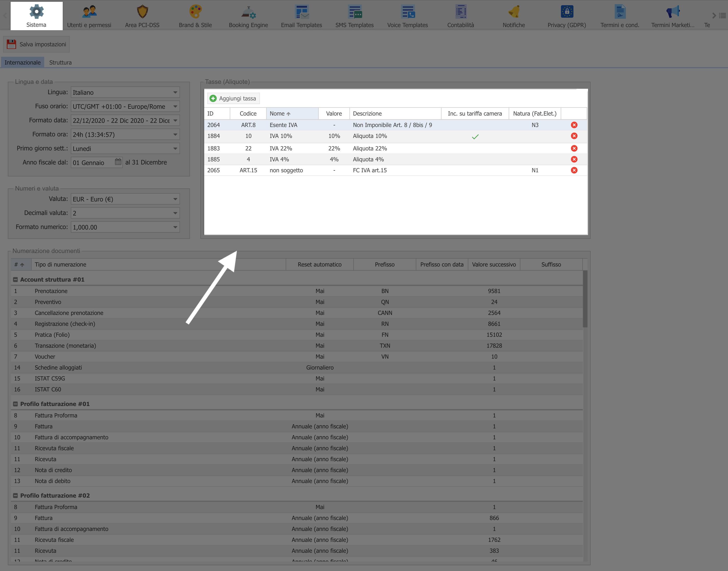Sort taxes by Nome column header

pos(292,113)
